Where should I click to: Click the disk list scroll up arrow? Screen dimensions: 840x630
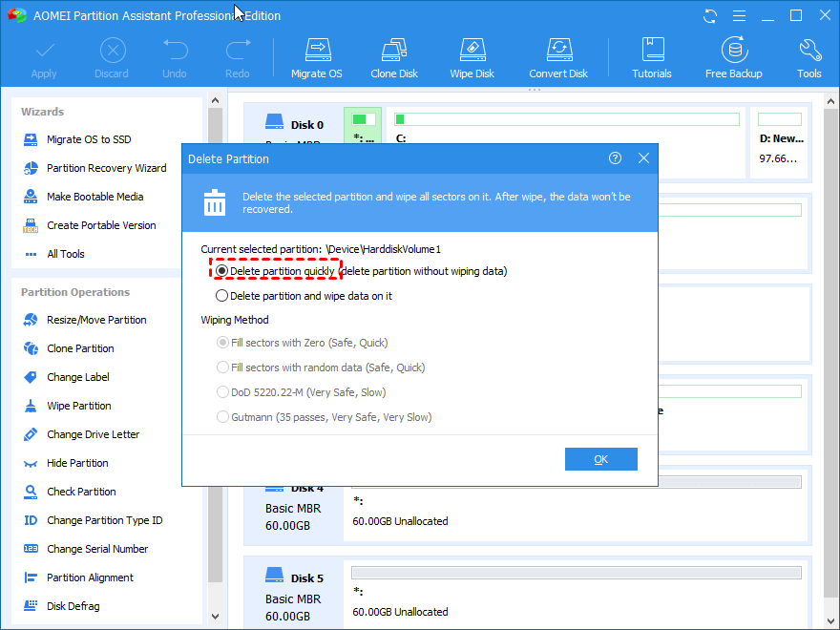[830, 101]
